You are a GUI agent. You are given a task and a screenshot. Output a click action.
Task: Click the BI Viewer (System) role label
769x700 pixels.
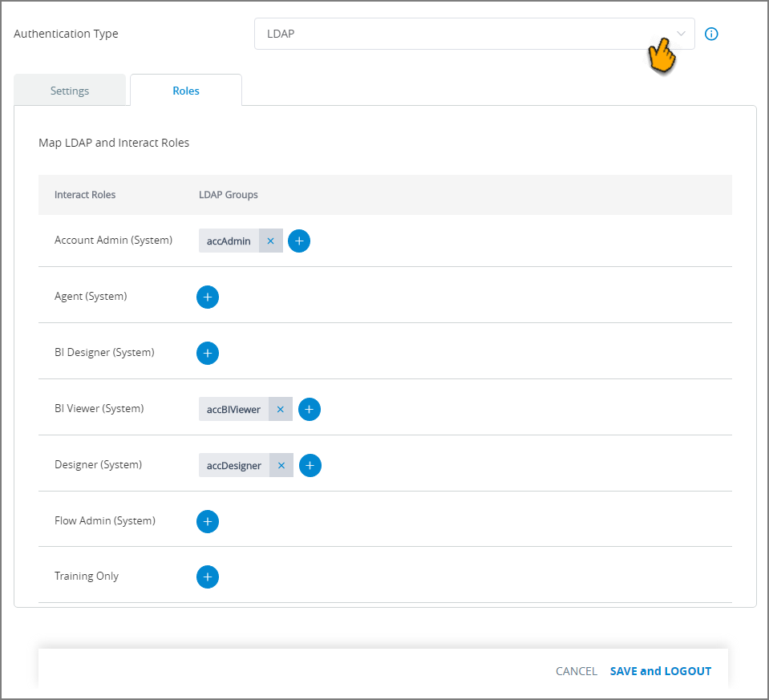coord(99,408)
